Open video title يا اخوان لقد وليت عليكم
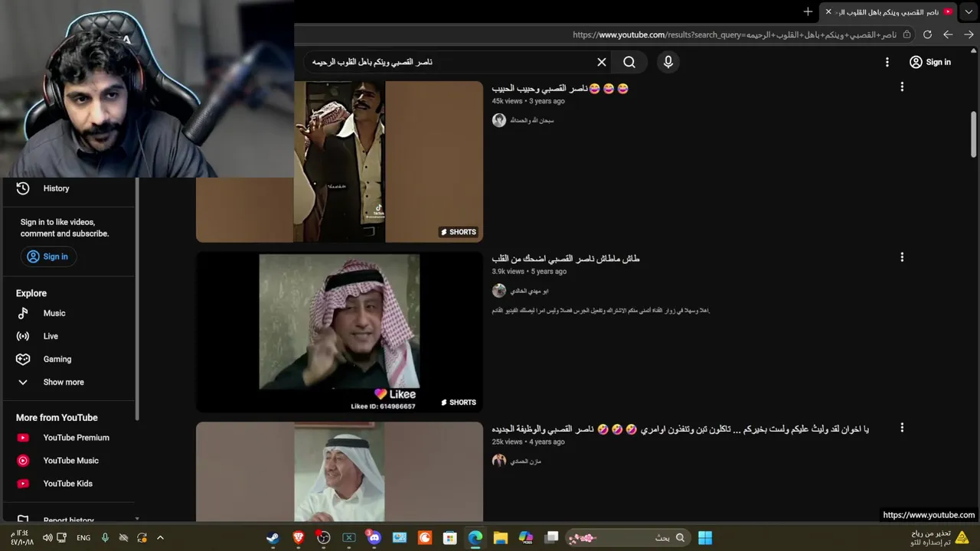The width and height of the screenshot is (980, 551). 681,429
